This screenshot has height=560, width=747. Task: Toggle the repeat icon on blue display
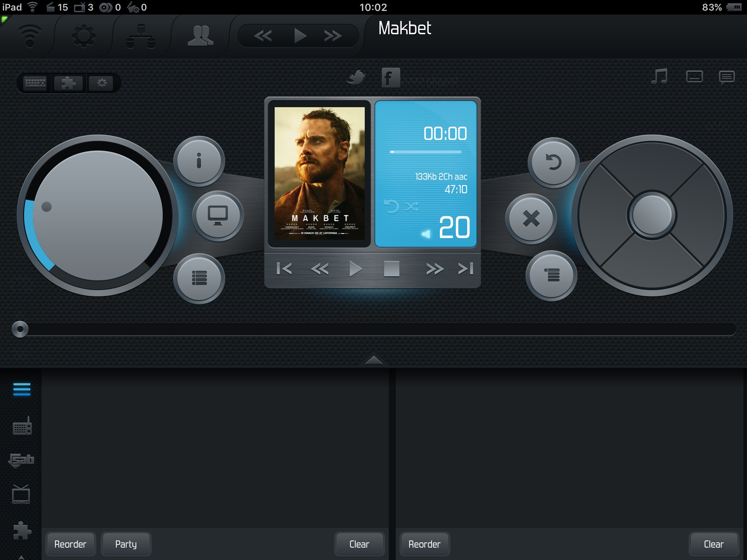pyautogui.click(x=392, y=206)
